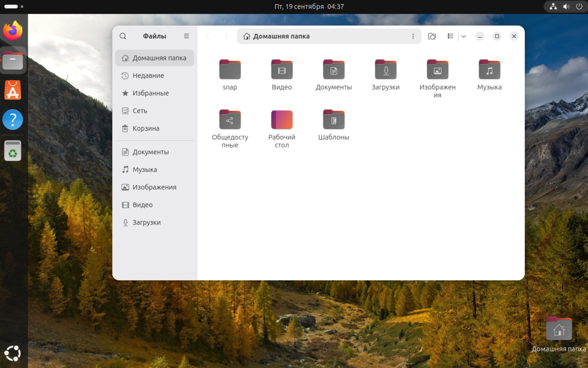Open Избранные in the sidebar
Screen dimensions: 588x368
tap(155, 93)
